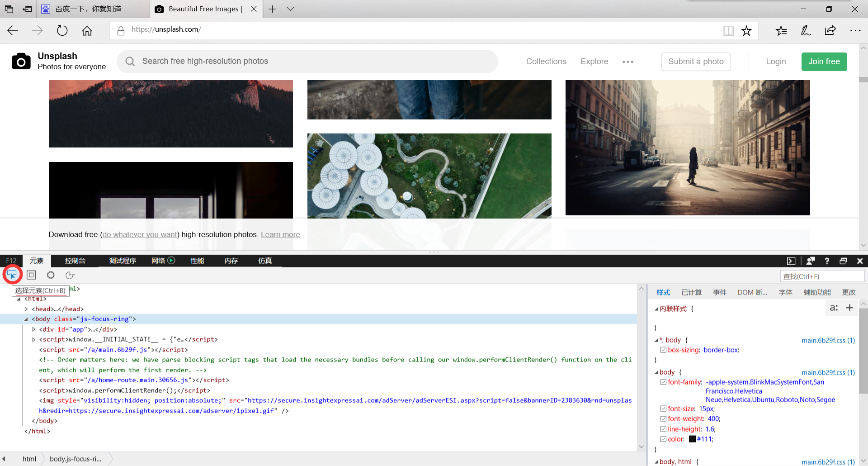
Task: Open the 性能 performance tab
Action: coord(197,261)
